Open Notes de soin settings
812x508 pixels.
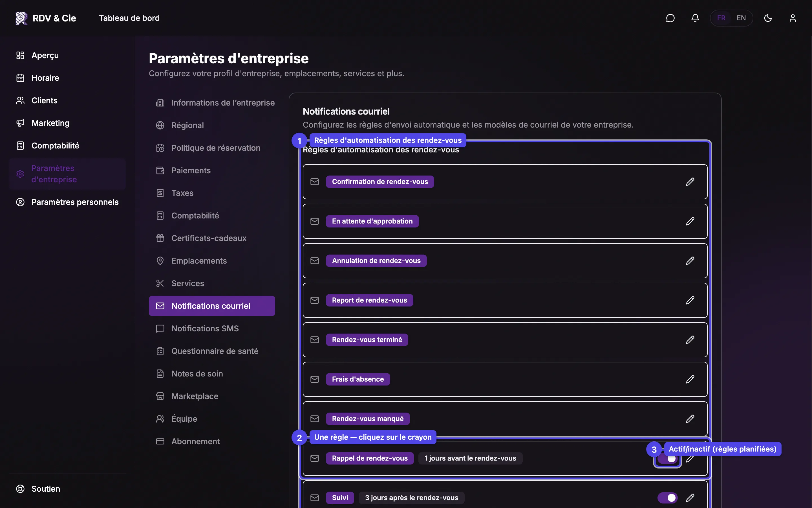coord(212,374)
